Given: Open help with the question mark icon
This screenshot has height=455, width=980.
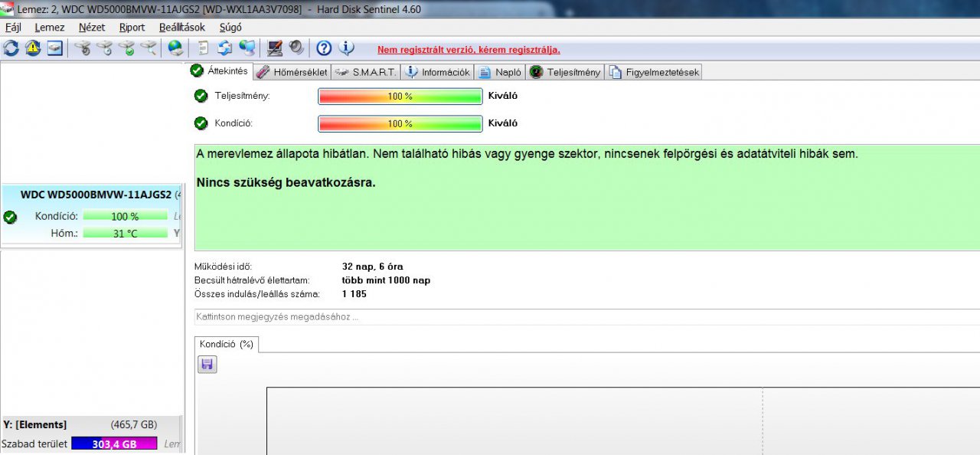Looking at the screenshot, I should [x=324, y=48].
